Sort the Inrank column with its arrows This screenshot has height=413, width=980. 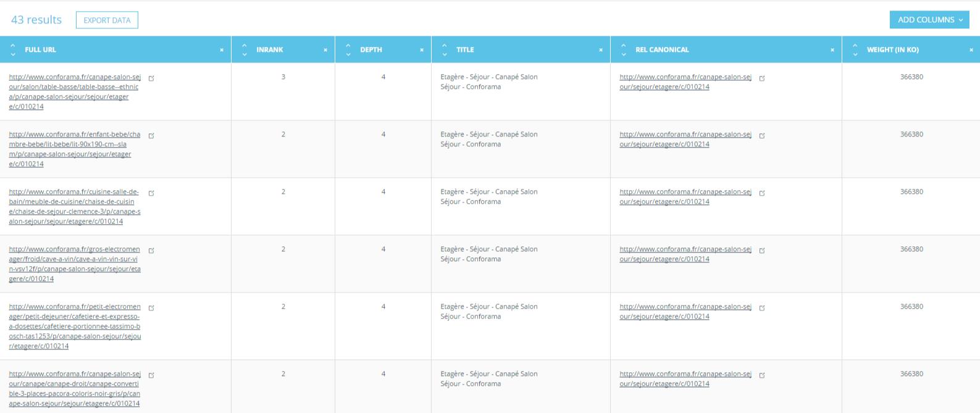(x=245, y=49)
